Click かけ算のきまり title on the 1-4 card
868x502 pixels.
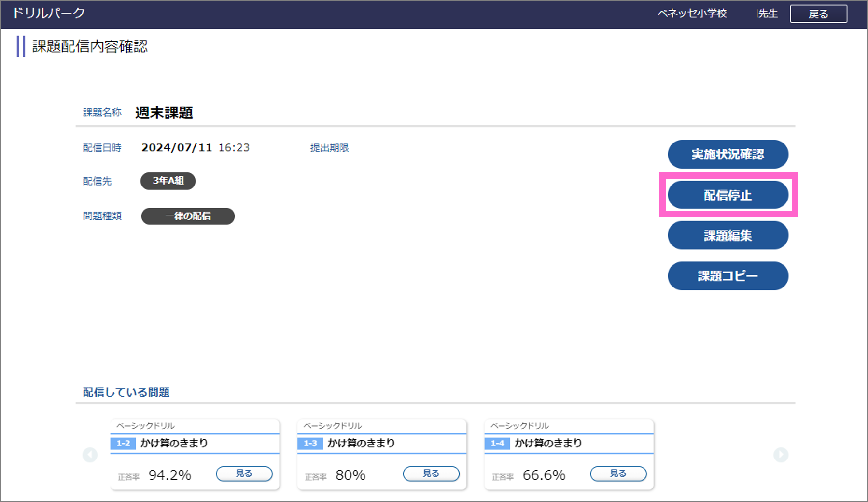click(x=548, y=443)
